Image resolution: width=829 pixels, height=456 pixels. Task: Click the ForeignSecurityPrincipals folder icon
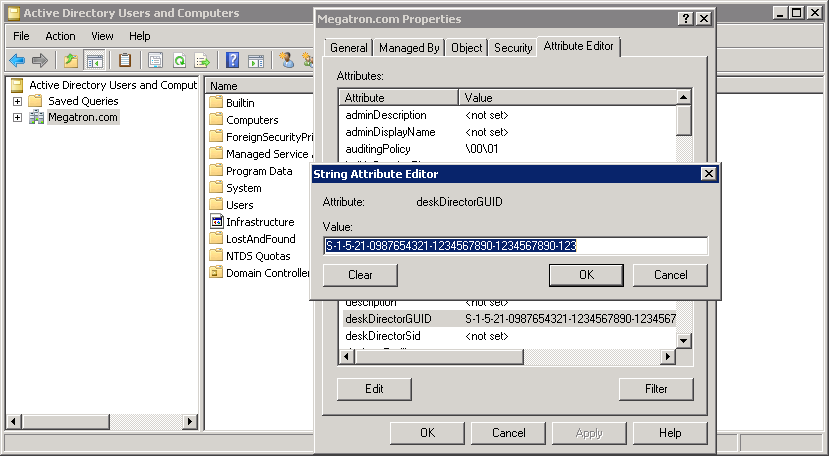pyautogui.click(x=216, y=136)
